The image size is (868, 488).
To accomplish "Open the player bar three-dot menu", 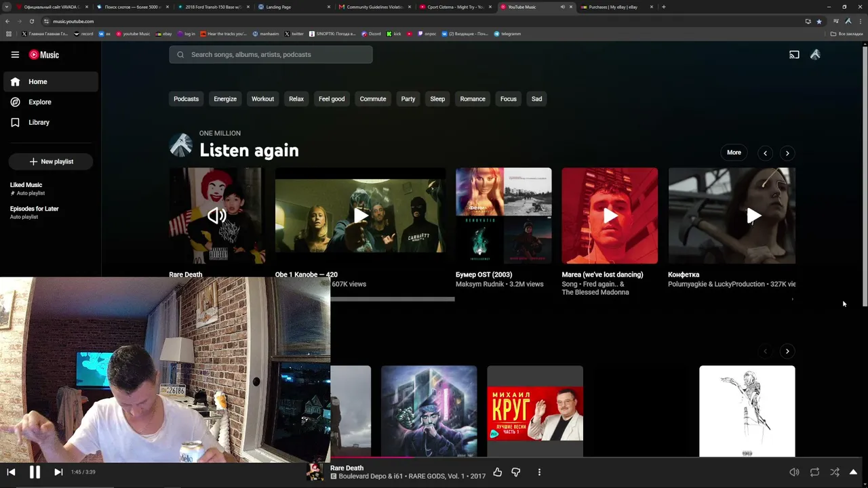I will pos(539,472).
